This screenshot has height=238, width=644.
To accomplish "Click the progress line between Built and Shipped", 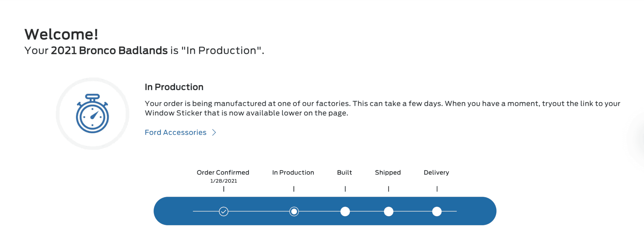I will point(367,211).
